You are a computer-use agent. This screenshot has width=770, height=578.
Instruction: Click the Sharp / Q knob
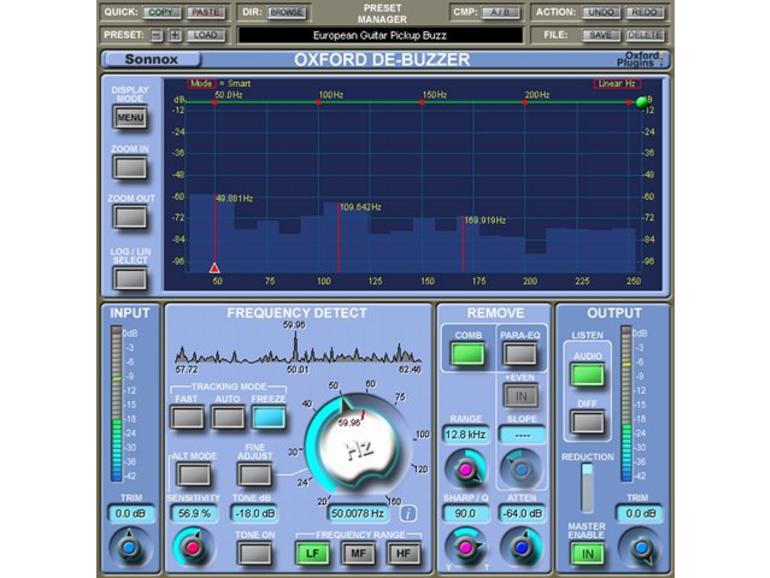pos(465,547)
